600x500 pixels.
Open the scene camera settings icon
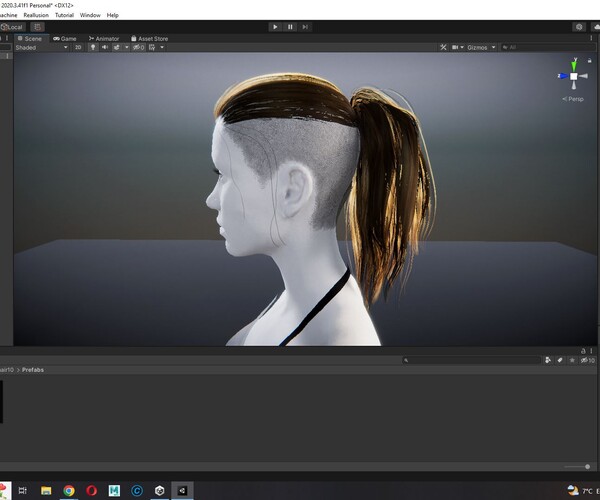click(455, 47)
